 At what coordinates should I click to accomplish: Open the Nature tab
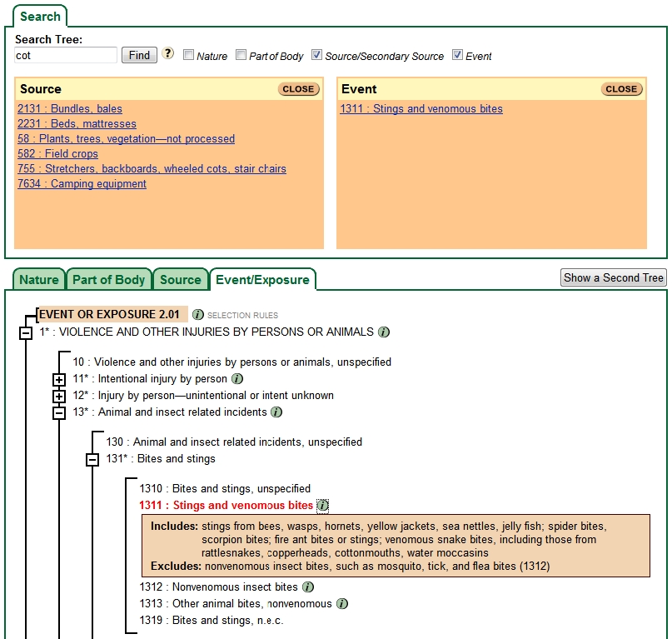tap(39, 280)
